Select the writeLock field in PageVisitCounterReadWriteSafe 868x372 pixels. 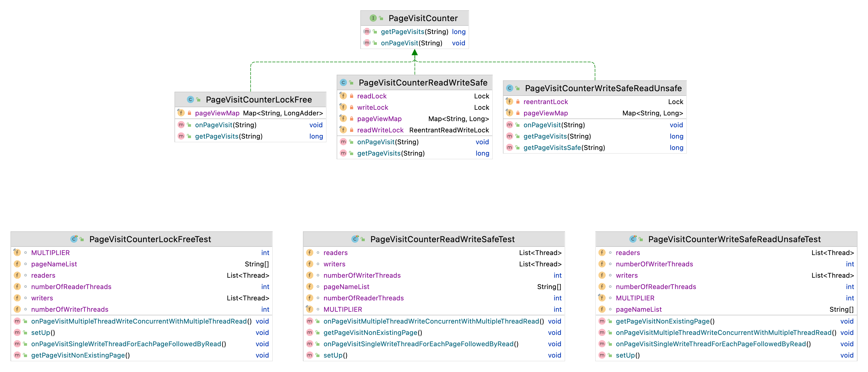pos(372,108)
